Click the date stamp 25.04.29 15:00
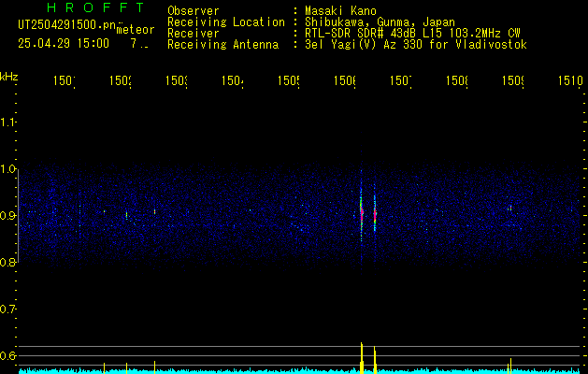 point(64,44)
